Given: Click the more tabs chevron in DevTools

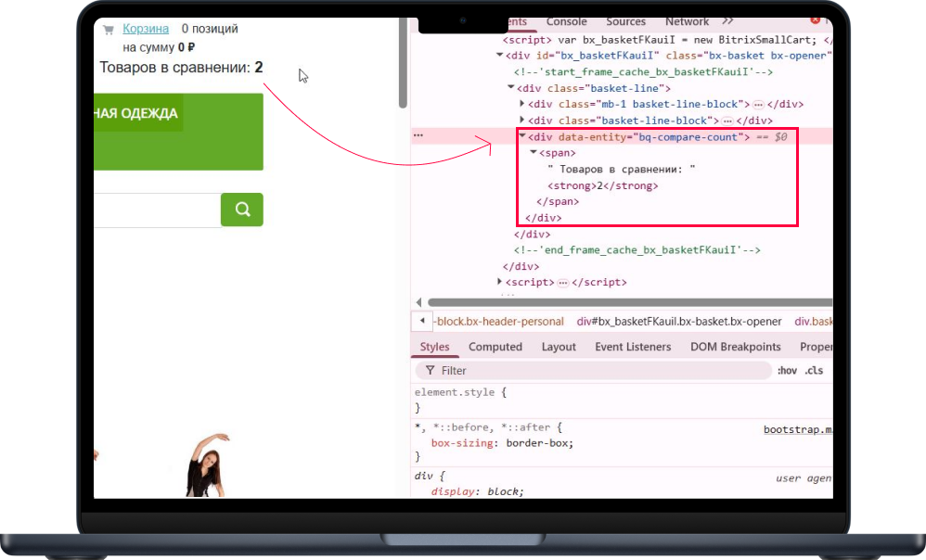Looking at the screenshot, I should (x=727, y=21).
